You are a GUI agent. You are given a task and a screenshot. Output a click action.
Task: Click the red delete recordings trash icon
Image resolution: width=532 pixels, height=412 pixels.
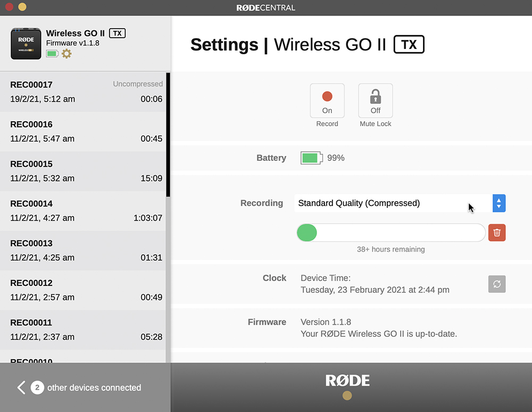click(496, 233)
